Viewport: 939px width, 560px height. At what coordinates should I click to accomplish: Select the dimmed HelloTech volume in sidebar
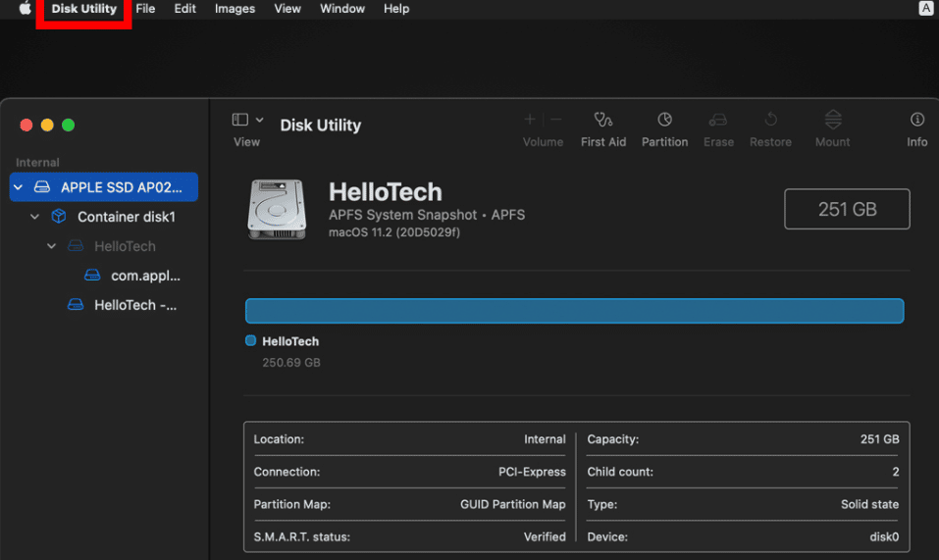tap(125, 246)
